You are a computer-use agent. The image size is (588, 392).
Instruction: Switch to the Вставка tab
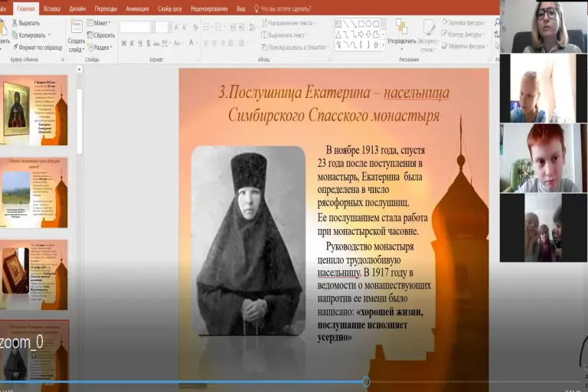pyautogui.click(x=52, y=8)
